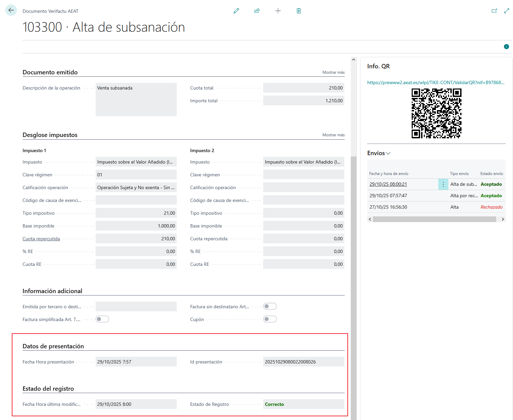Click the share icon in header
This screenshot has width=513, height=420.
[x=257, y=11]
